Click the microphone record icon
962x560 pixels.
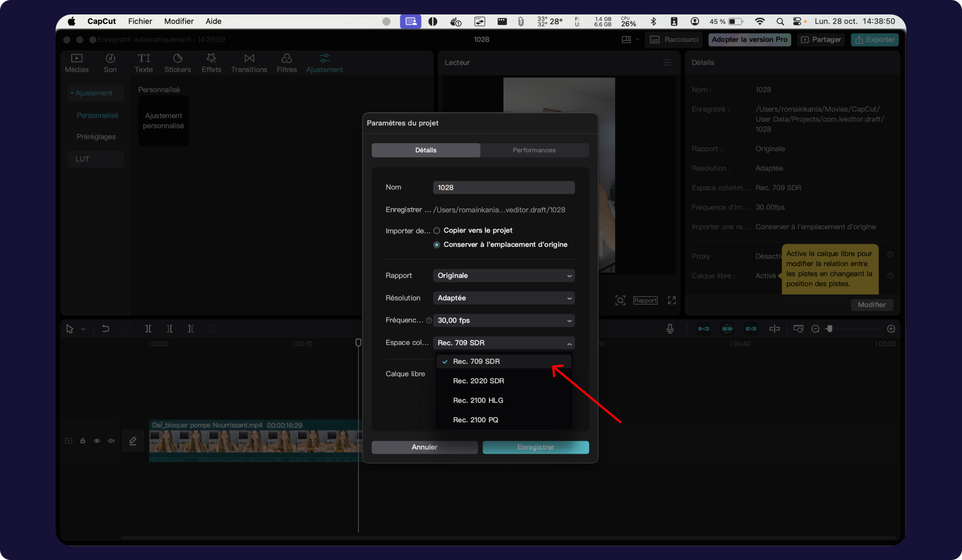[670, 329]
